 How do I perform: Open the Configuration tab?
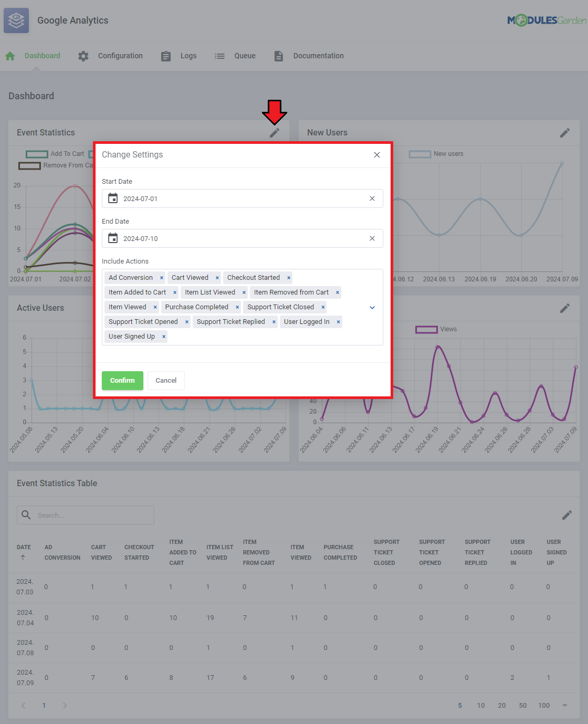pos(120,56)
